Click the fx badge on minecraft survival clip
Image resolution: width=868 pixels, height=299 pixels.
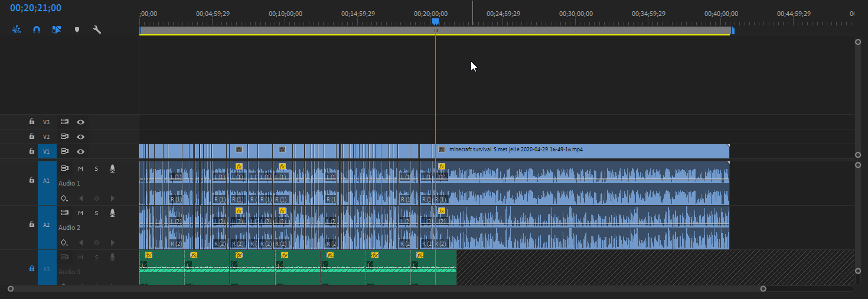point(441,149)
